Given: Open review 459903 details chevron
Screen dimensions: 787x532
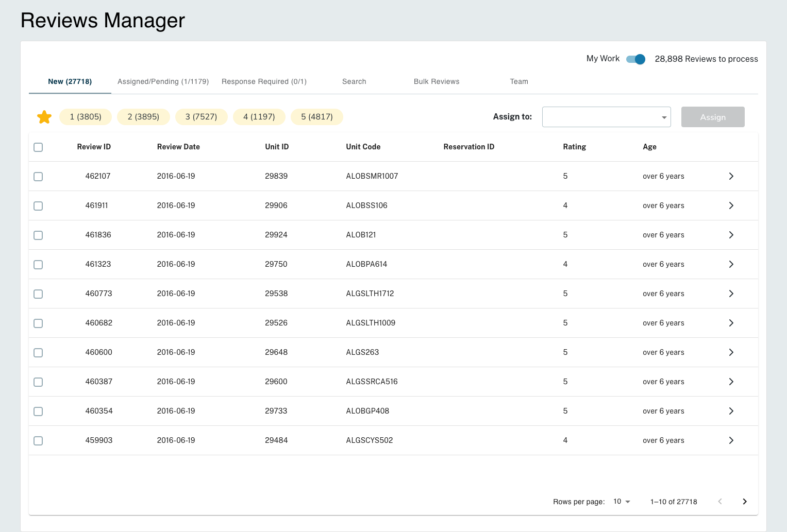Looking at the screenshot, I should pyautogui.click(x=731, y=440).
